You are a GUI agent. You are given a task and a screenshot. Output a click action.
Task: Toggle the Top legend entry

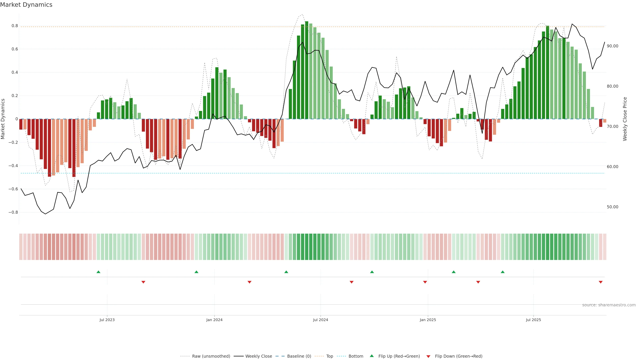pos(330,356)
